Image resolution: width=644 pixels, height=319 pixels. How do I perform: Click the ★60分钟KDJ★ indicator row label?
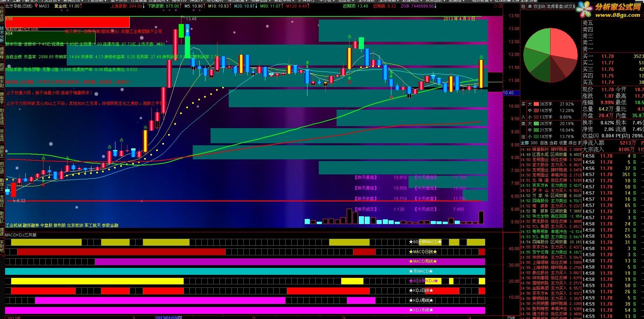coord(424,281)
